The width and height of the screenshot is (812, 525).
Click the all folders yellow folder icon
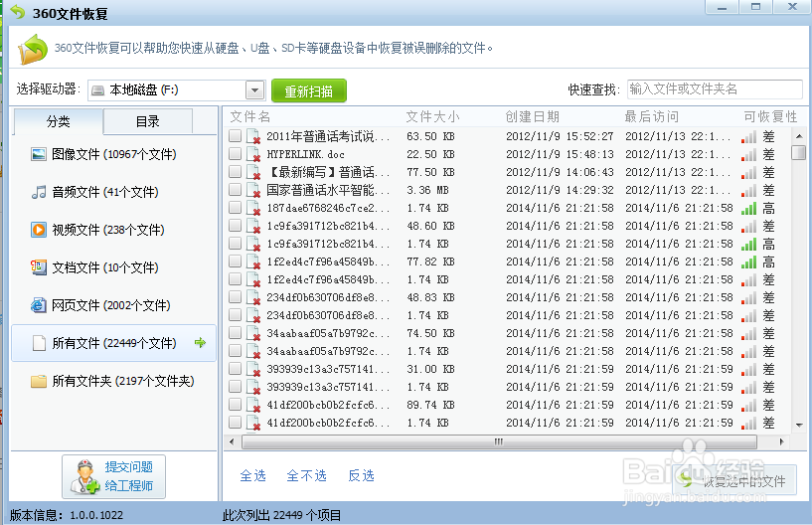39,382
